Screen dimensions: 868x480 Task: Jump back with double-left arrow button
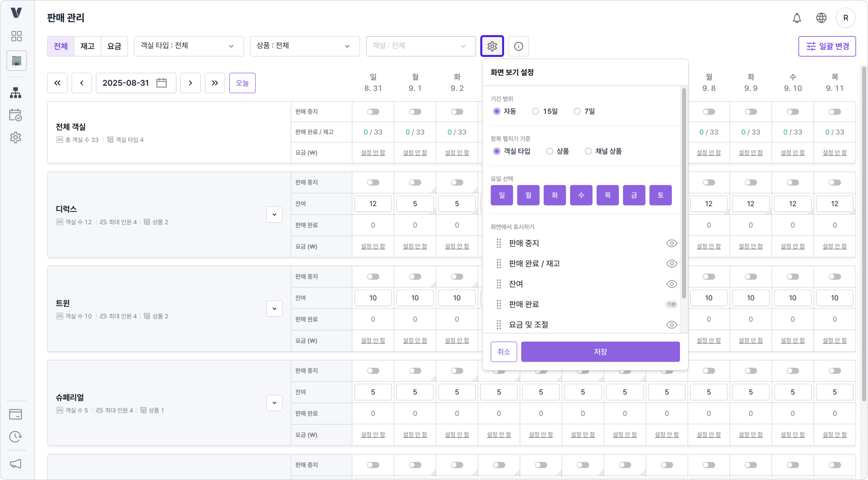tap(57, 83)
